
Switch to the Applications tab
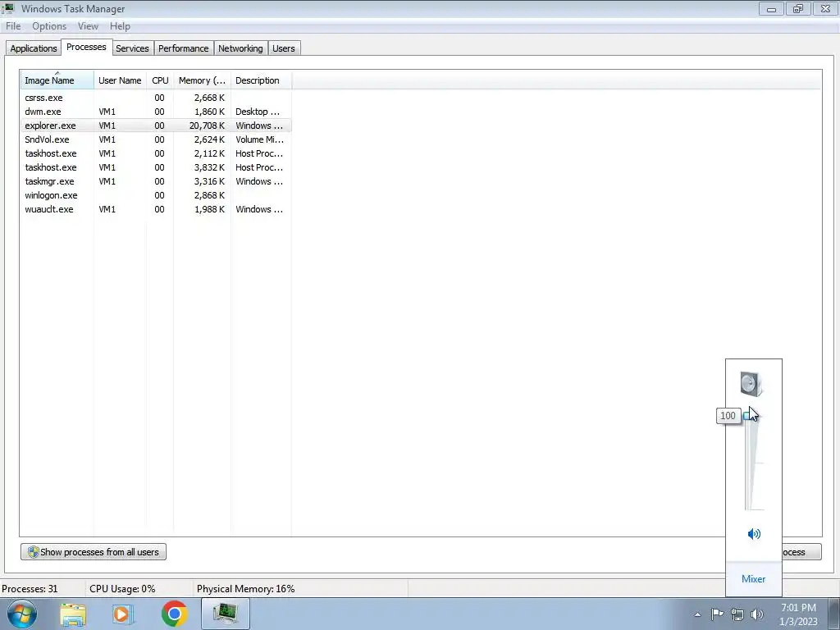pyautogui.click(x=33, y=48)
